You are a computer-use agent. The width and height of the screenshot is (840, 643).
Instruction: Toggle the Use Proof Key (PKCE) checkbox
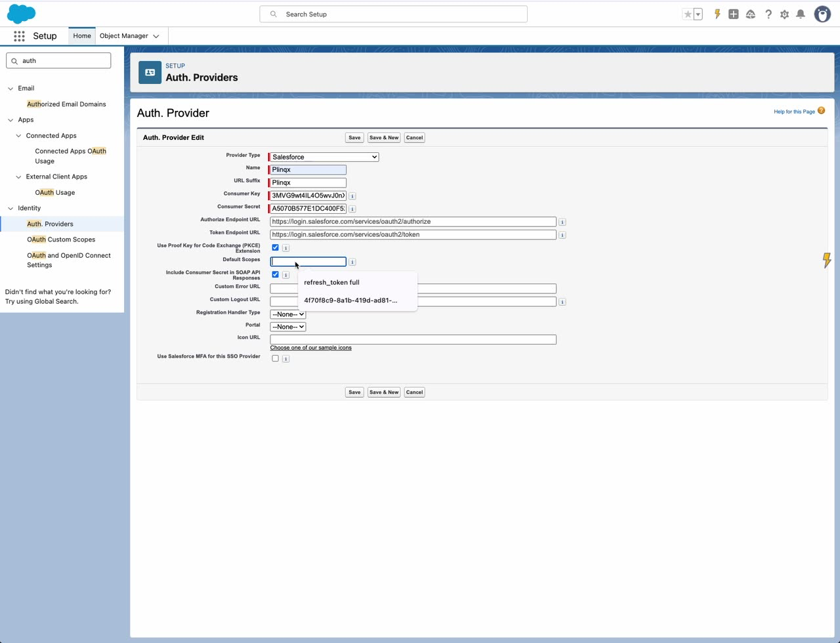coord(275,247)
